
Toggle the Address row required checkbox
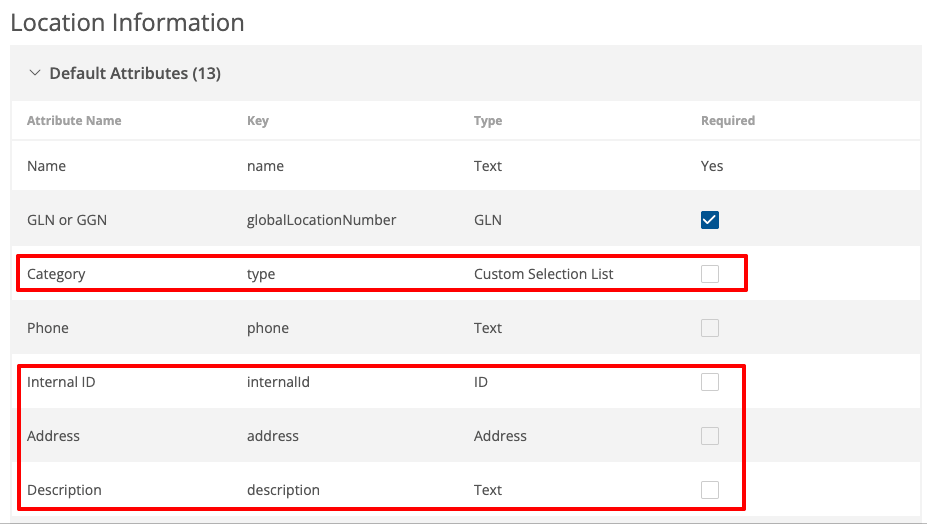(710, 436)
